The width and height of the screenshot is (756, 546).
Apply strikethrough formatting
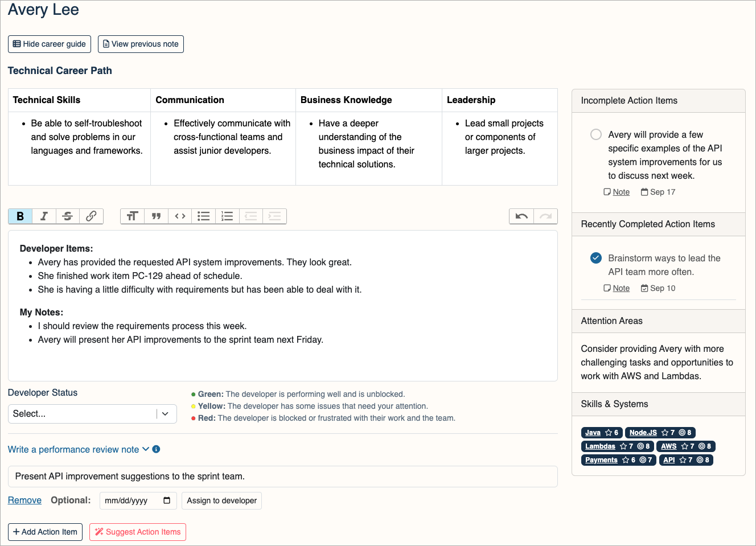point(67,216)
